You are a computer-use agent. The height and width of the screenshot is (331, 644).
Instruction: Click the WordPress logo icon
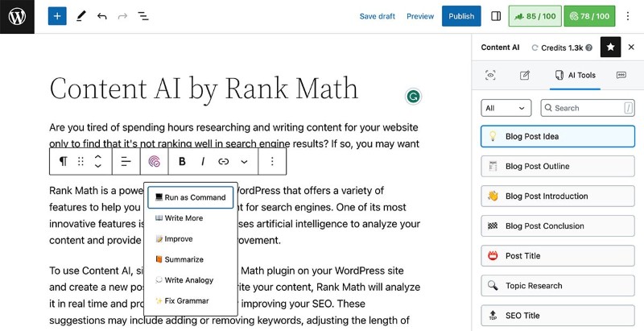point(17,16)
